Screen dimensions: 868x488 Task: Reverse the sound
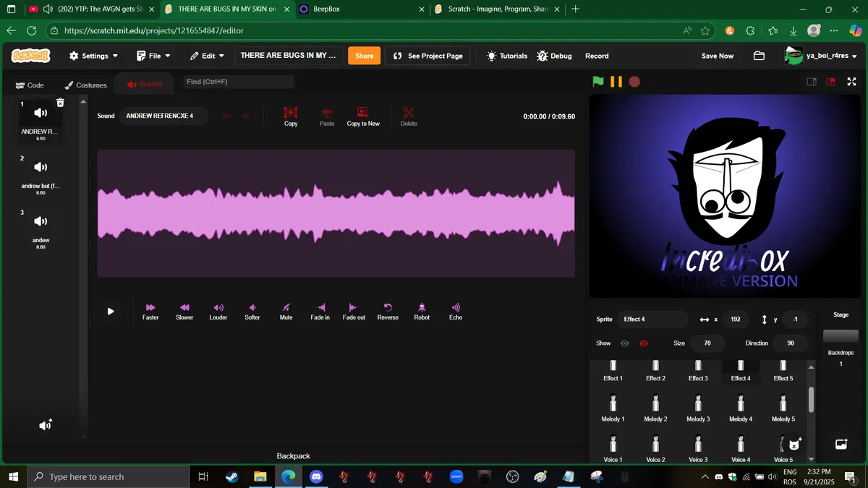coord(388,312)
